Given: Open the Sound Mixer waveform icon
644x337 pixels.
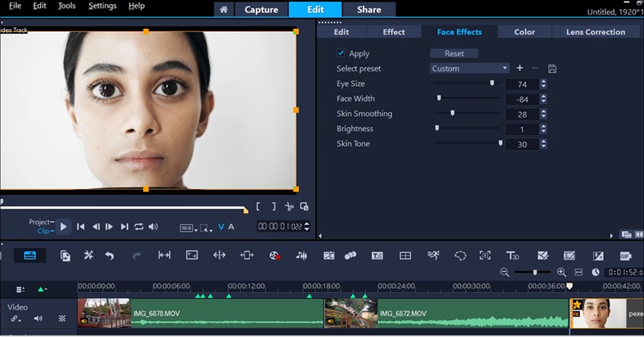Looking at the screenshot, I should [302, 255].
